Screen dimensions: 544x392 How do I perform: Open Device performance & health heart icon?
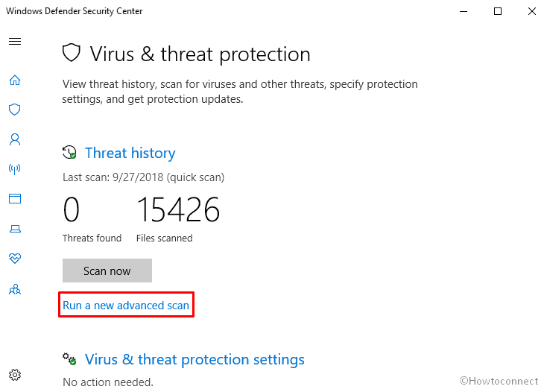click(x=15, y=258)
